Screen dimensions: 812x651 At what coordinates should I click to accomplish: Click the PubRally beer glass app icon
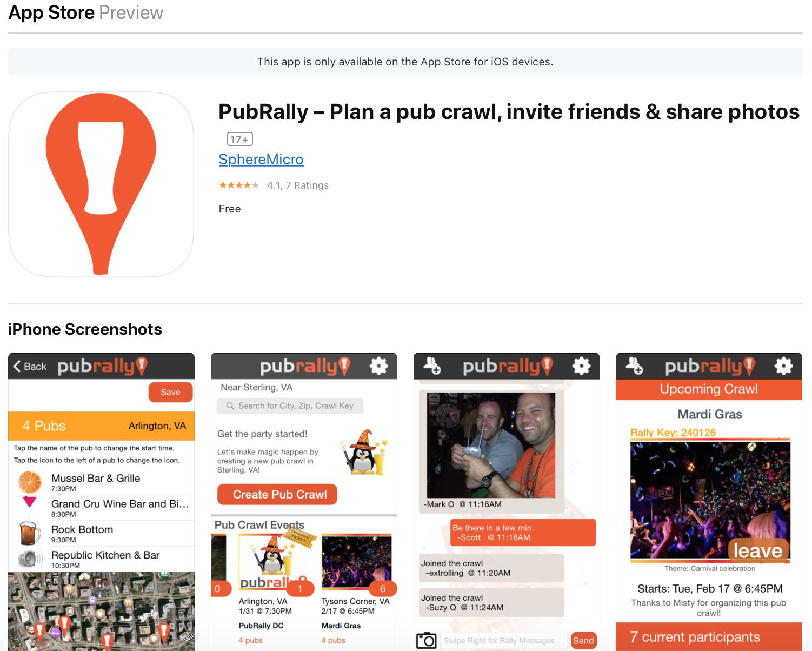pos(101,184)
